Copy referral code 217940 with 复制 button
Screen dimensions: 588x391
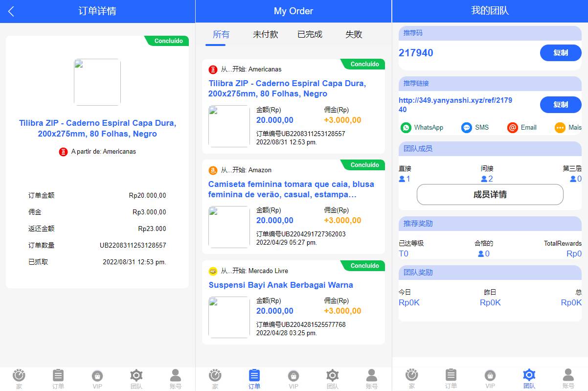[x=560, y=53]
